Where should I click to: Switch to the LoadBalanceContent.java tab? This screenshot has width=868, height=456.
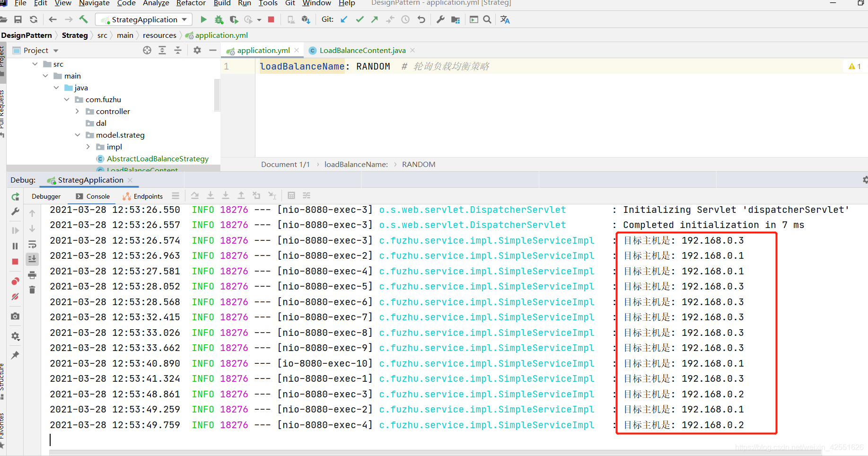coord(362,50)
